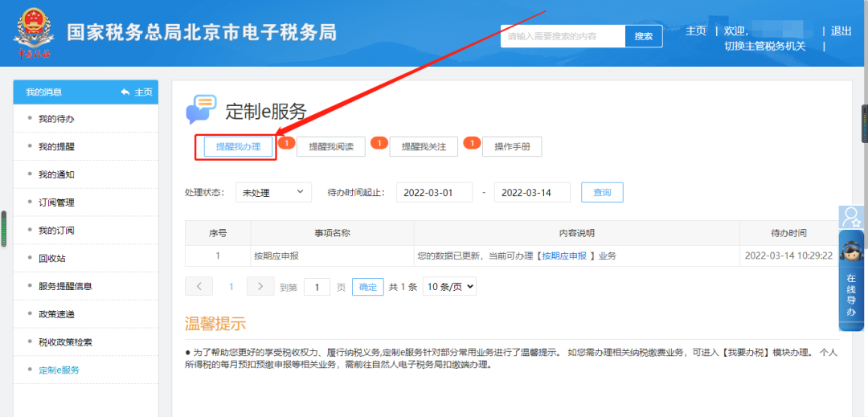Click the tax bureau emblem logo
The height and width of the screenshot is (417, 868).
(34, 33)
